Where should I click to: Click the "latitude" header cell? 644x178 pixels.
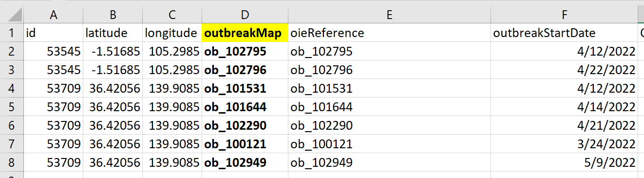coord(113,33)
